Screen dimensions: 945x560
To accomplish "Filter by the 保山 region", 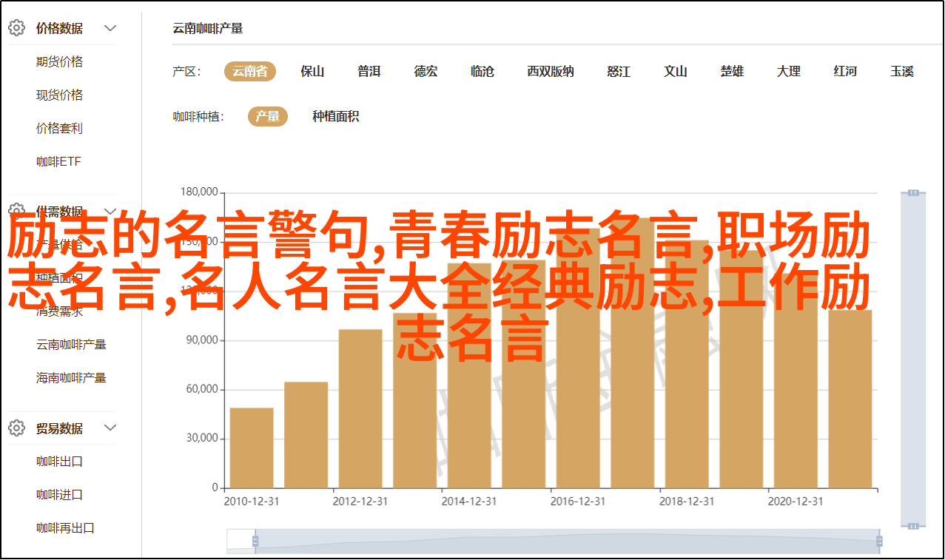I will click(312, 71).
